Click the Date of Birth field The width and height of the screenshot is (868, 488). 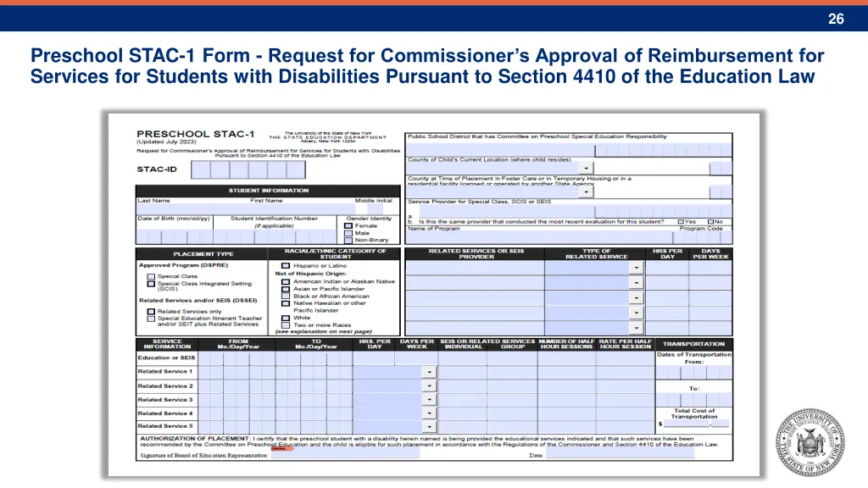[x=175, y=237]
